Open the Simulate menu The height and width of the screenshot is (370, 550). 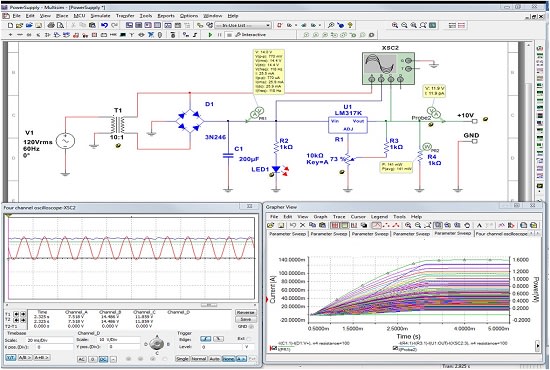tap(100, 16)
